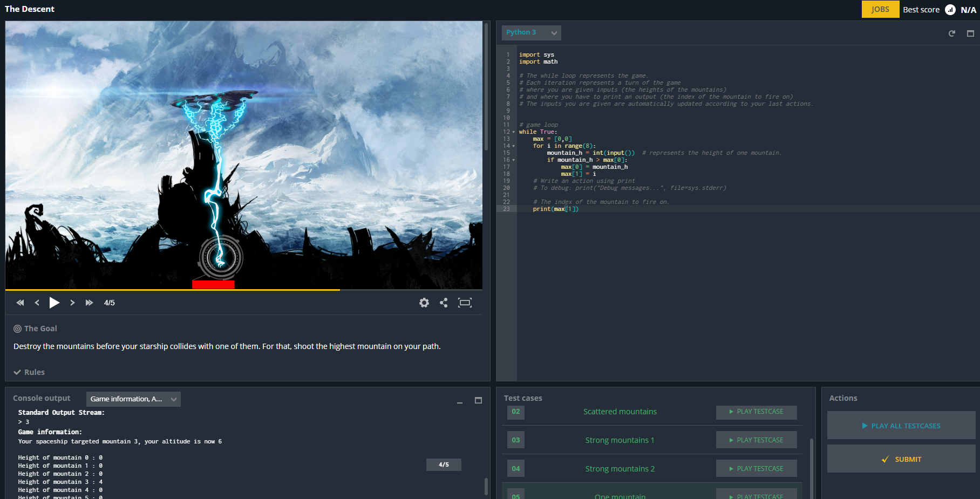The width and height of the screenshot is (980, 499).
Task: Share the replay via share icon
Action: click(x=444, y=303)
